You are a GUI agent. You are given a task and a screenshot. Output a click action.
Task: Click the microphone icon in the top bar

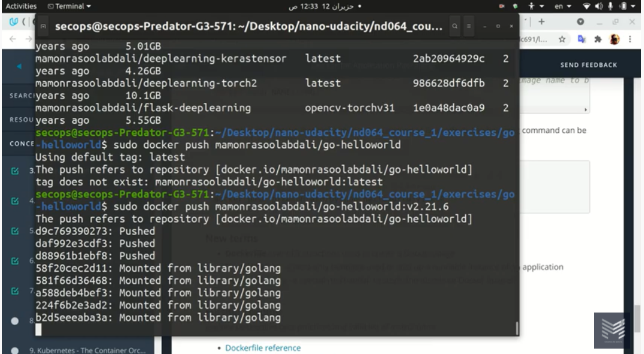tap(611, 6)
